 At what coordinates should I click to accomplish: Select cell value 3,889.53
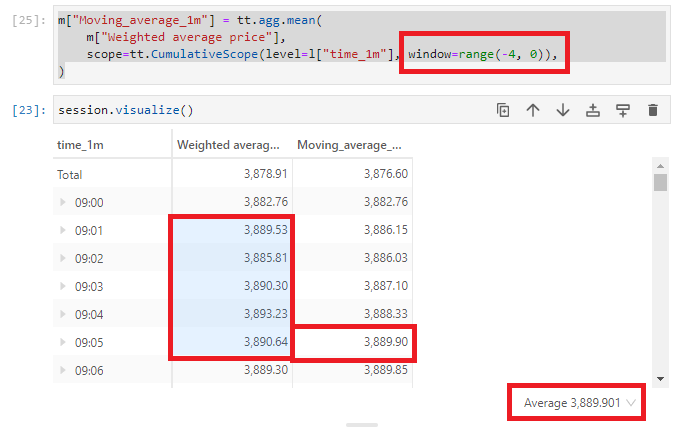(266, 230)
